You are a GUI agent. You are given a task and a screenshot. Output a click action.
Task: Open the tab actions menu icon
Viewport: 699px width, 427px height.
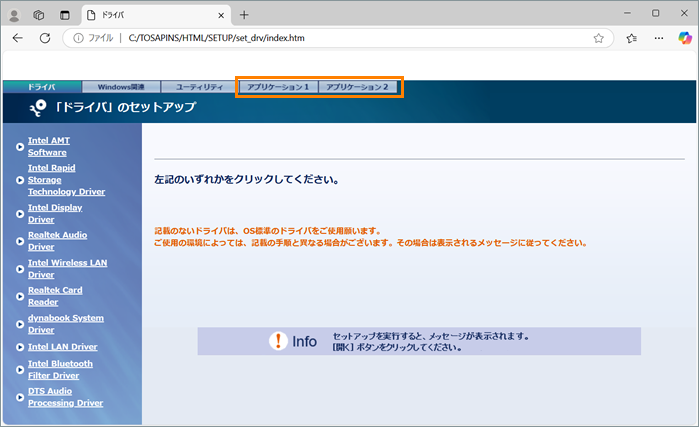click(x=65, y=15)
